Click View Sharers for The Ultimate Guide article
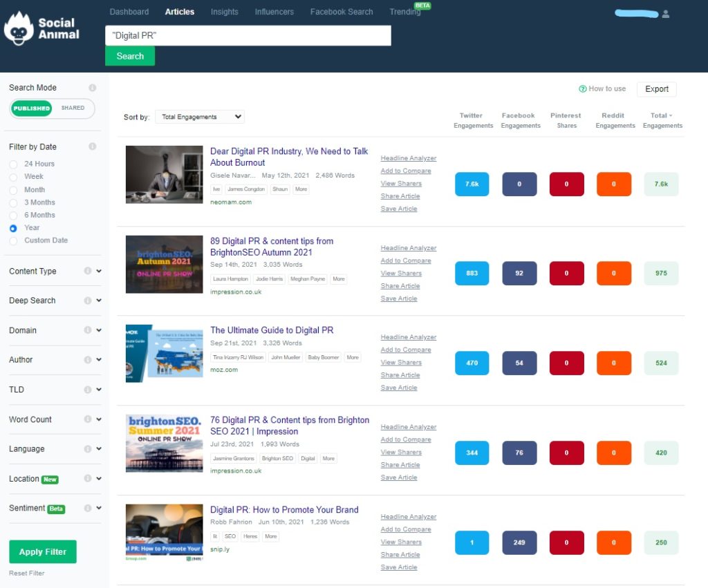 tap(401, 362)
